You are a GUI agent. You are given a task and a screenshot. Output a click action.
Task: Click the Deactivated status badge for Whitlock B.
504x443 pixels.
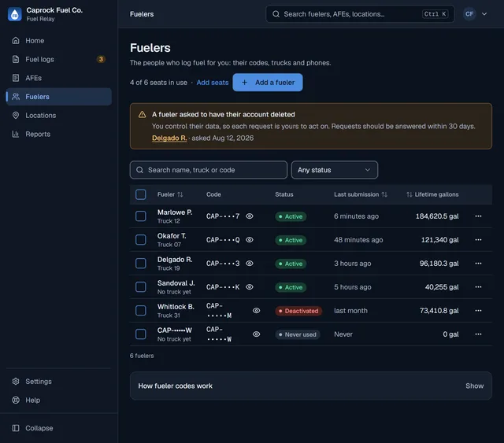[x=298, y=311]
